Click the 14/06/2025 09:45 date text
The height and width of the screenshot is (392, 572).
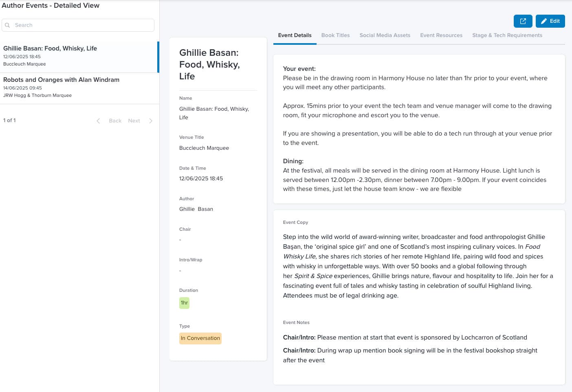[22, 88]
